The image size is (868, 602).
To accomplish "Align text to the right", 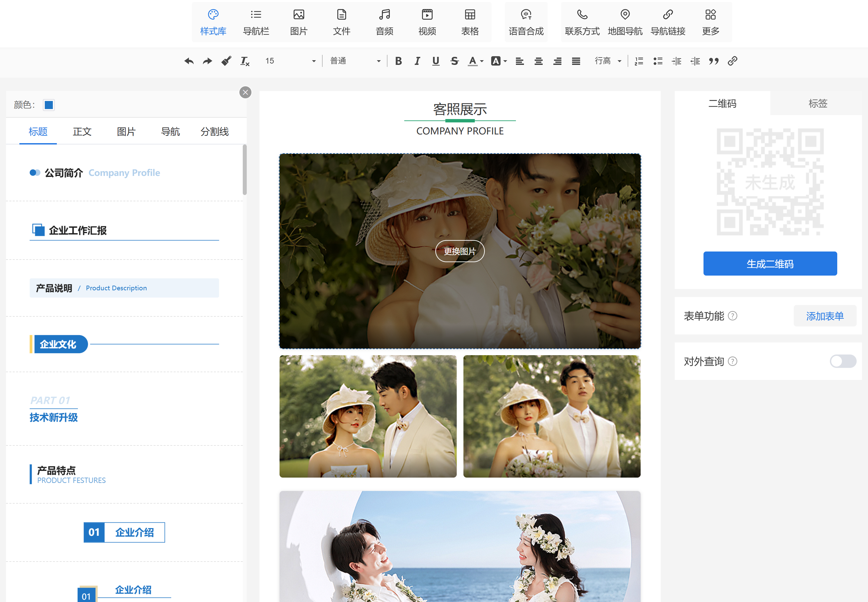I will pyautogui.click(x=557, y=61).
